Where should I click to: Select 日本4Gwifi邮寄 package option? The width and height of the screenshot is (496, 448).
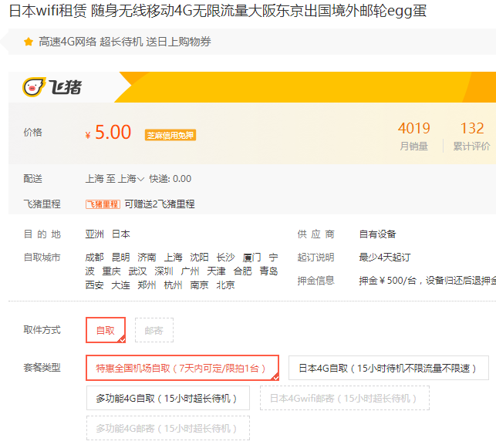345,398
